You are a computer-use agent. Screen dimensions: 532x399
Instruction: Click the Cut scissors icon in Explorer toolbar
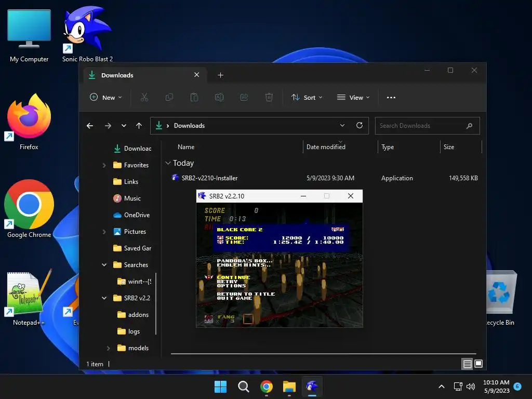(144, 97)
